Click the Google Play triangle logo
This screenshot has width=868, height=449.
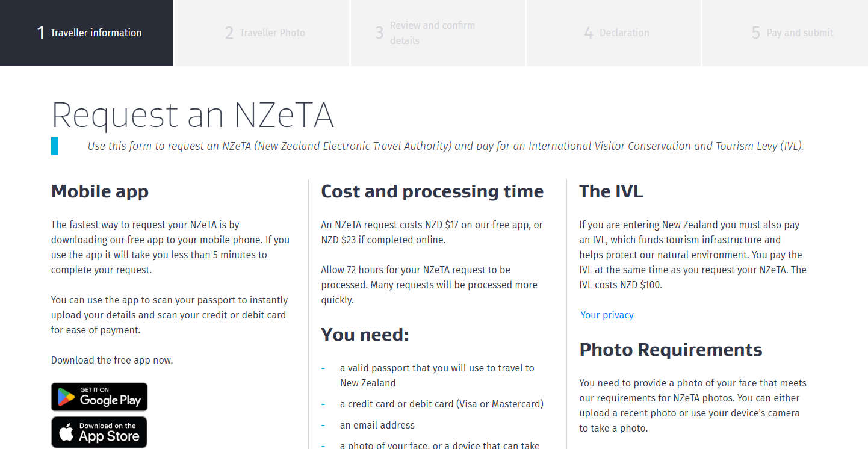(65, 396)
